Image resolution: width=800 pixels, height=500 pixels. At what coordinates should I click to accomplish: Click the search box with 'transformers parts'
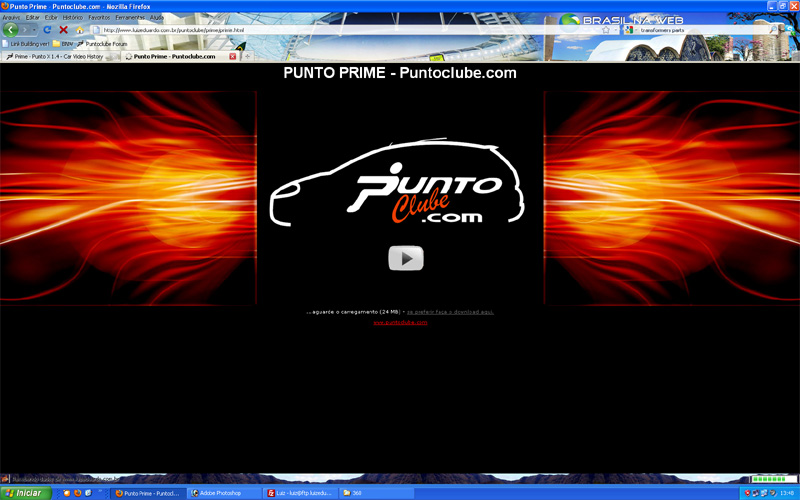coord(703,30)
